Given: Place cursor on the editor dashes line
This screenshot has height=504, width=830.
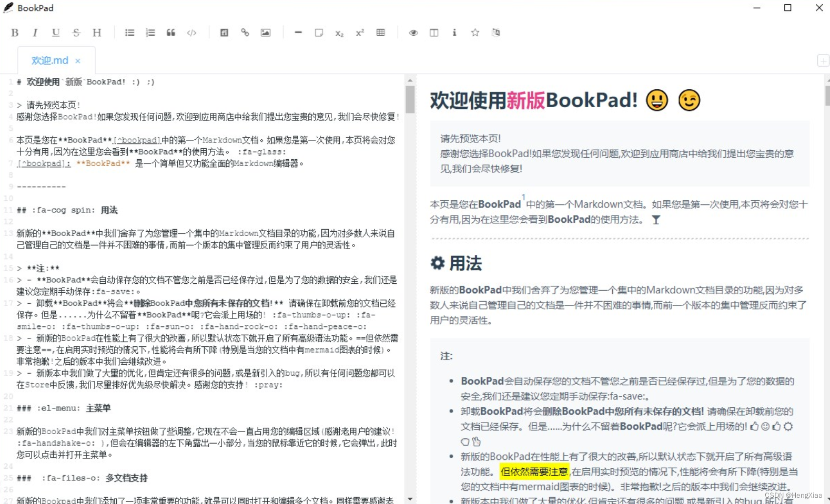Looking at the screenshot, I should pyautogui.click(x=42, y=187).
